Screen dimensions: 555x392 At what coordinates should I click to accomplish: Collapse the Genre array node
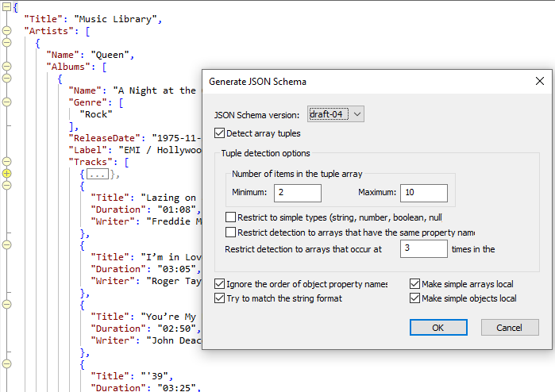(x=6, y=102)
